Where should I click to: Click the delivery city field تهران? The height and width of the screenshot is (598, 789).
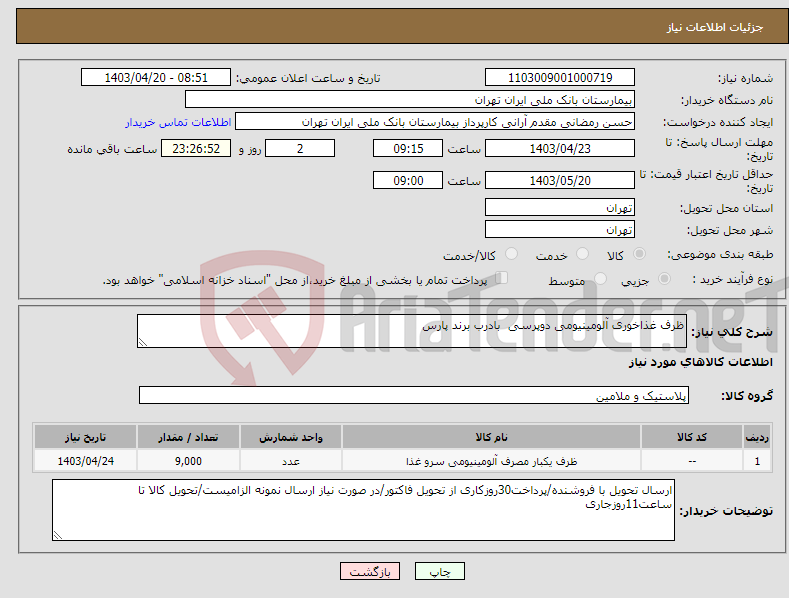560,230
